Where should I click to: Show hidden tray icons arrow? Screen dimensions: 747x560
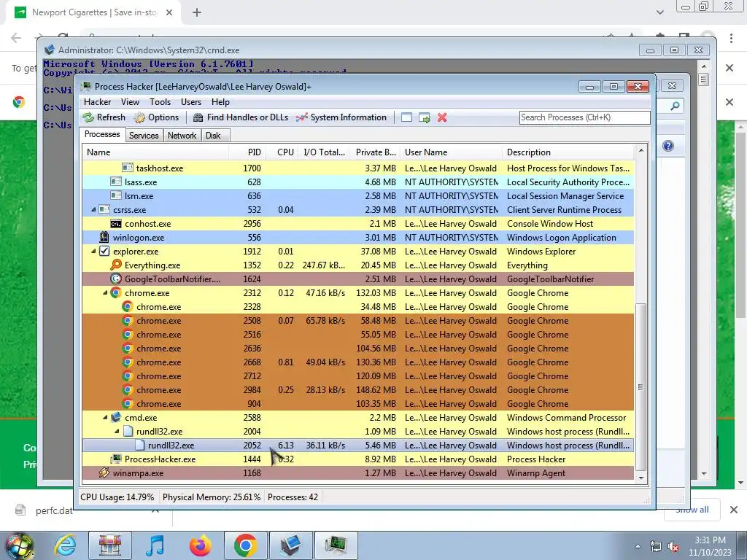click(638, 547)
